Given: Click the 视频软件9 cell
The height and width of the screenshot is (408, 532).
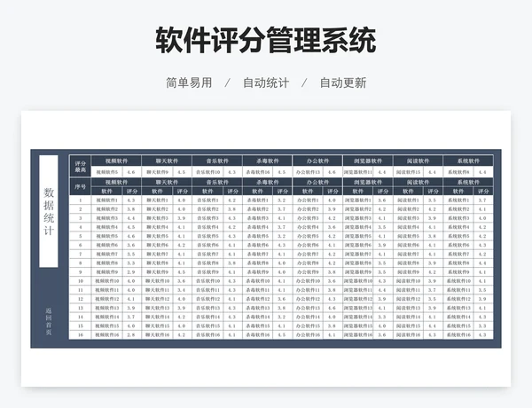Looking at the screenshot, I should 106,272.
